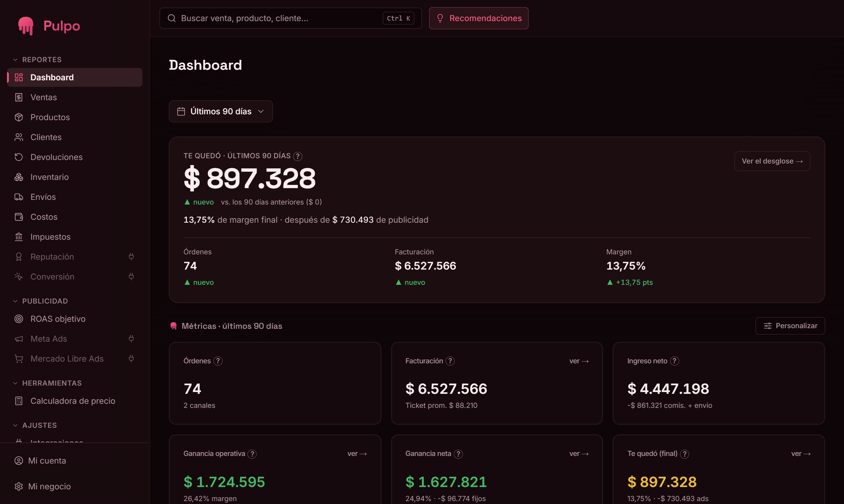Open the Costos section
Screen dimensions: 844x504
75,217
